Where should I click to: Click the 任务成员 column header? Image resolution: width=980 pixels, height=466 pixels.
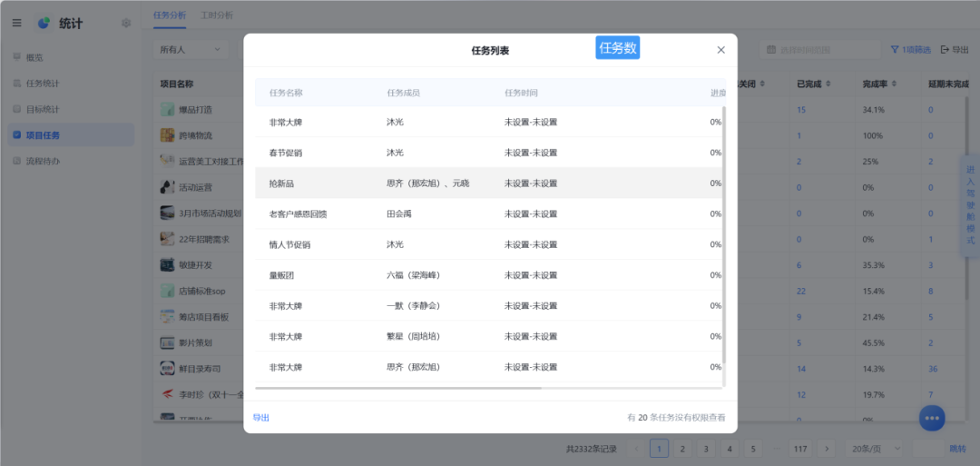click(404, 93)
